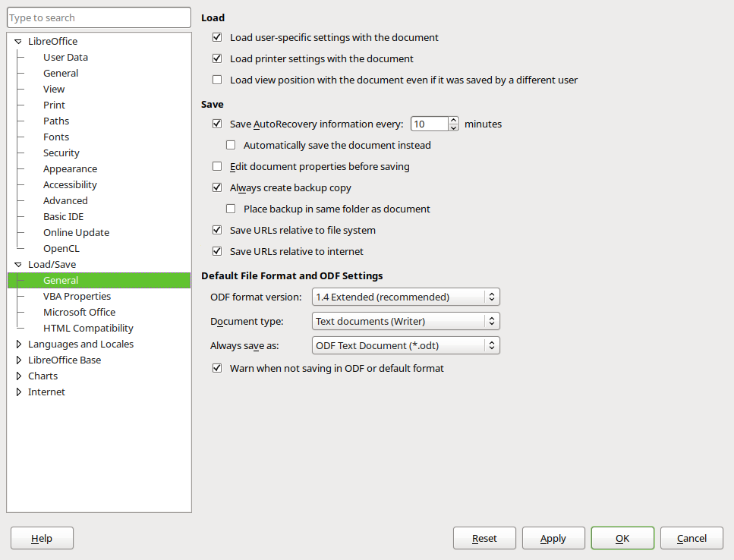Image resolution: width=734 pixels, height=560 pixels.
Task: Toggle Warn when not saving in ODF
Action: point(217,368)
